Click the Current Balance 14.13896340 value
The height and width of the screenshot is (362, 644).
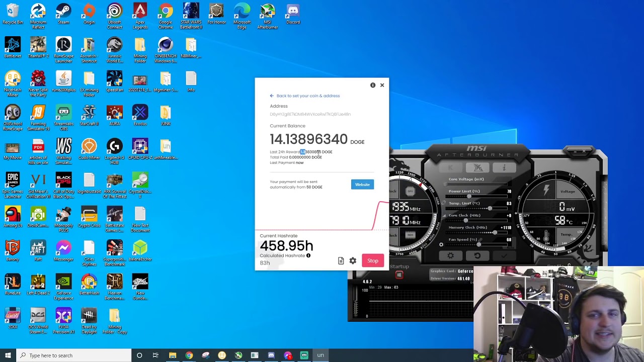[x=309, y=139]
